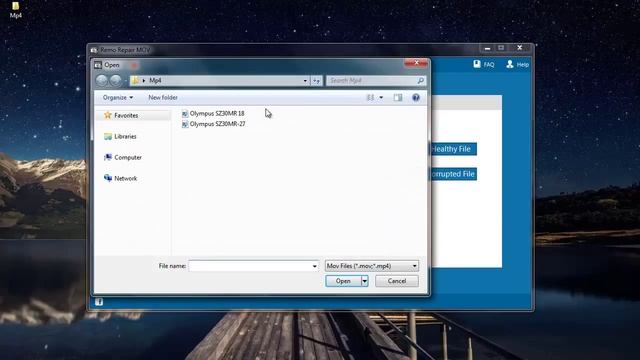Viewport: 640px width, 360px height.
Task: Click the Corrupted File button in Remo Repair
Action: click(453, 174)
